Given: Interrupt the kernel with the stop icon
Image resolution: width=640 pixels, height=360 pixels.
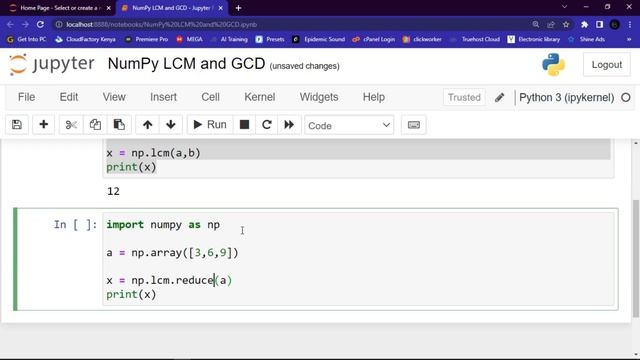Looking at the screenshot, I should coord(244,124).
